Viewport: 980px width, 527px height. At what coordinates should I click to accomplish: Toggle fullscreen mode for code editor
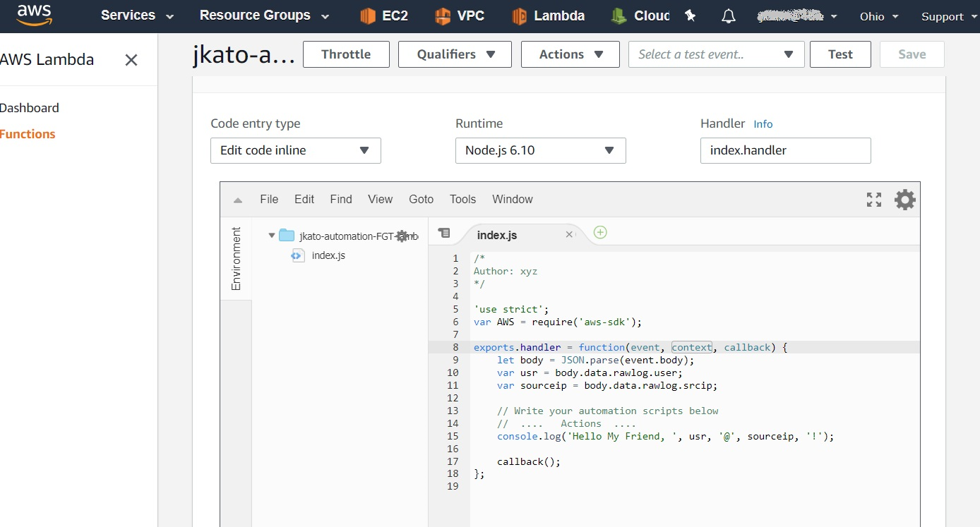point(874,200)
